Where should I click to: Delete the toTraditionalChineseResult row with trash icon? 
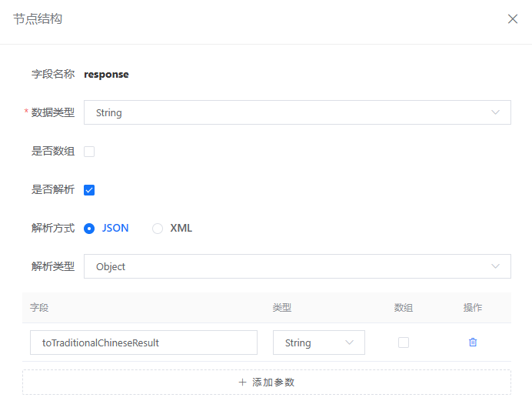473,342
